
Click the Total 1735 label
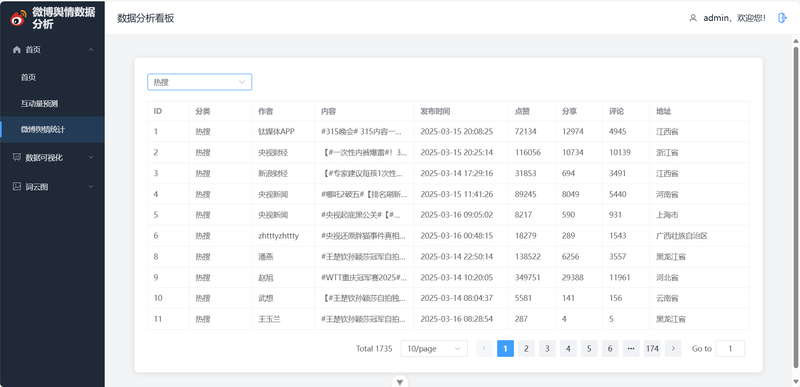pos(374,349)
